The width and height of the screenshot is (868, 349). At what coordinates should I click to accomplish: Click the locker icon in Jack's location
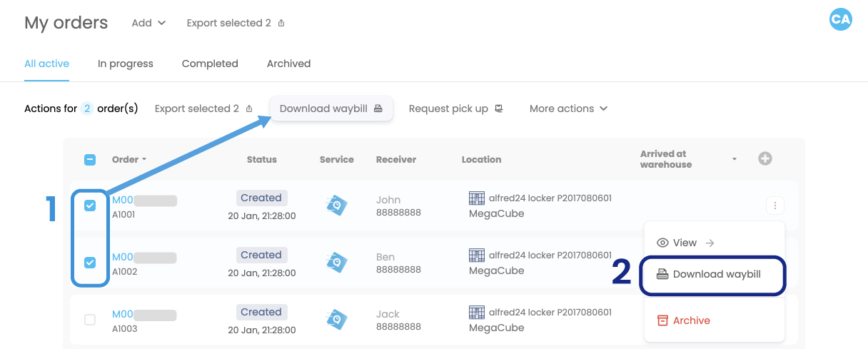coord(477,312)
